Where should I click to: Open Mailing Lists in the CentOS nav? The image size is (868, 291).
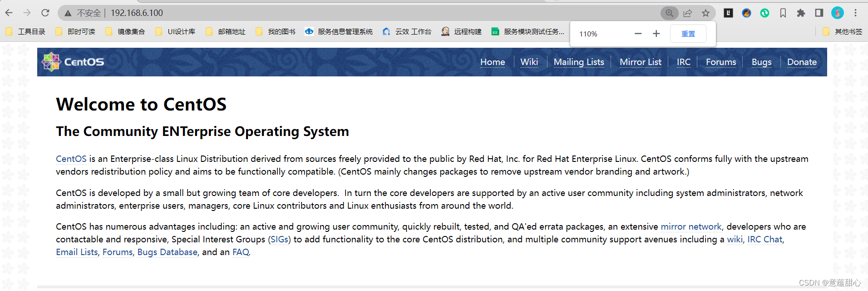(x=579, y=62)
